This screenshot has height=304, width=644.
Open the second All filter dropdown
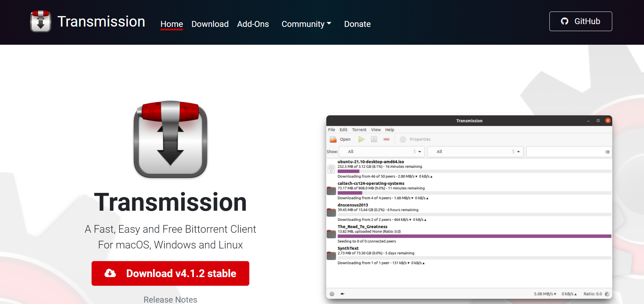[x=475, y=152]
